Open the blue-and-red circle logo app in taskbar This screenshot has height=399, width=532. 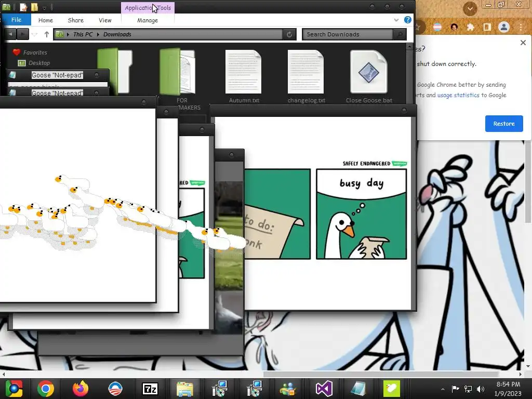pyautogui.click(x=115, y=389)
